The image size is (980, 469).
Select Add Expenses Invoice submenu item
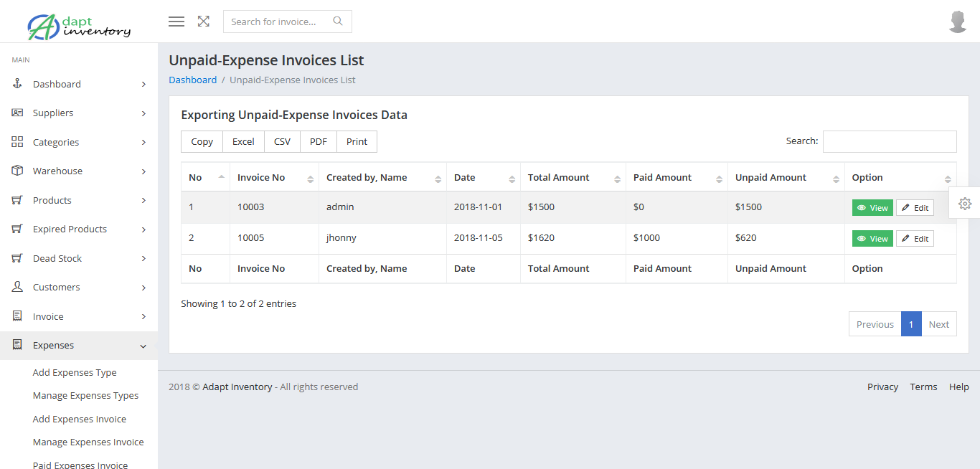pos(80,419)
